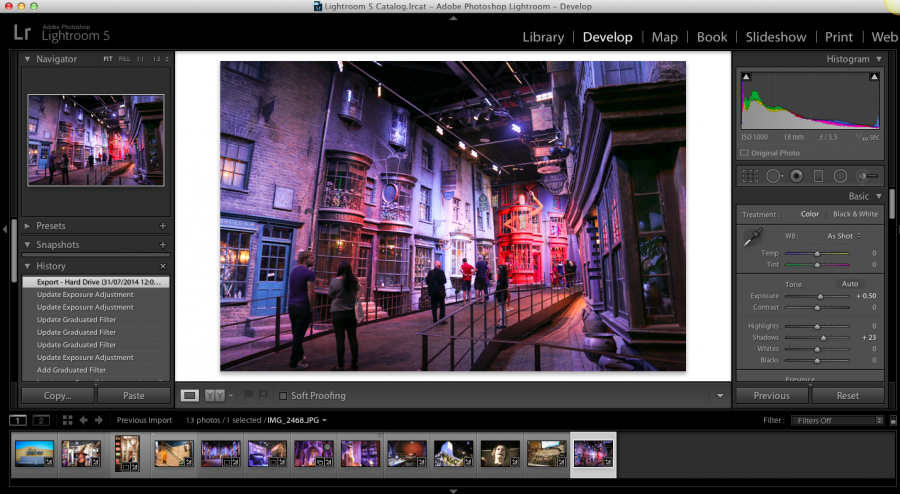Collapse the left panel group arrow

click(5, 230)
